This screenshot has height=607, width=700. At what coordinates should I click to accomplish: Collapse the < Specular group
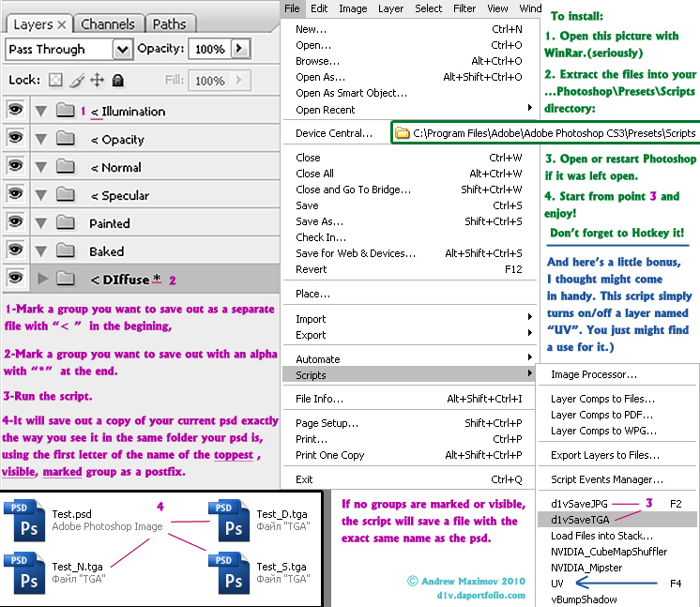click(40, 195)
